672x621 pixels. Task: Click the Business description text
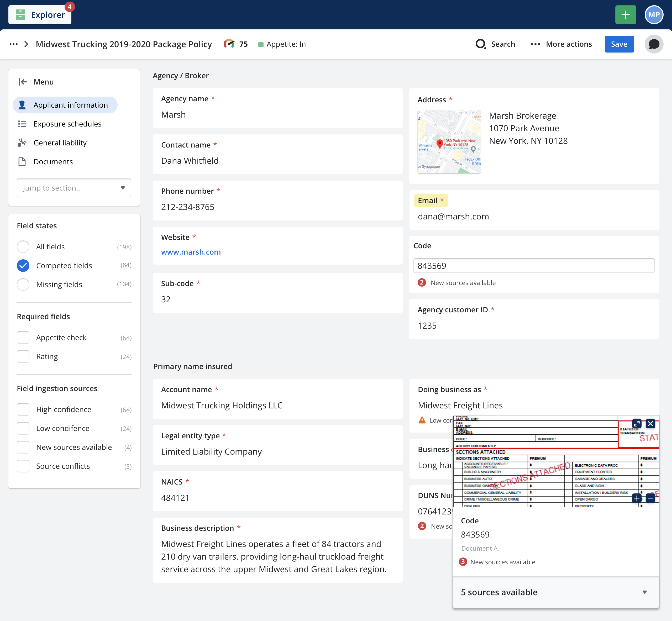[274, 556]
